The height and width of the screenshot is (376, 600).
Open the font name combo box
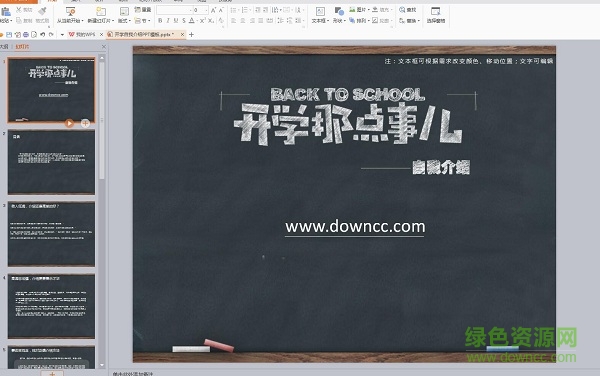pos(174,10)
